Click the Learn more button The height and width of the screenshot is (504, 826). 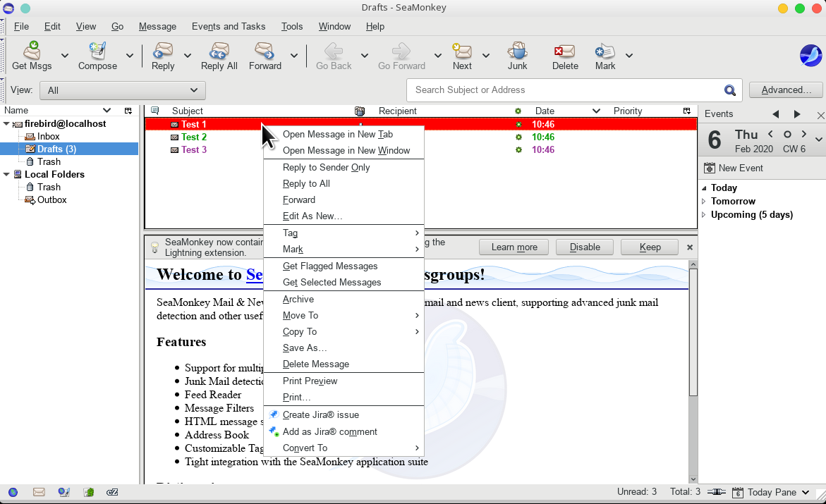pyautogui.click(x=514, y=247)
